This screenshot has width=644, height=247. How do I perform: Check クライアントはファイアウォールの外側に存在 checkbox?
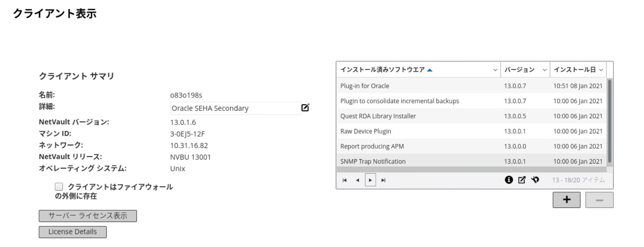(x=59, y=187)
